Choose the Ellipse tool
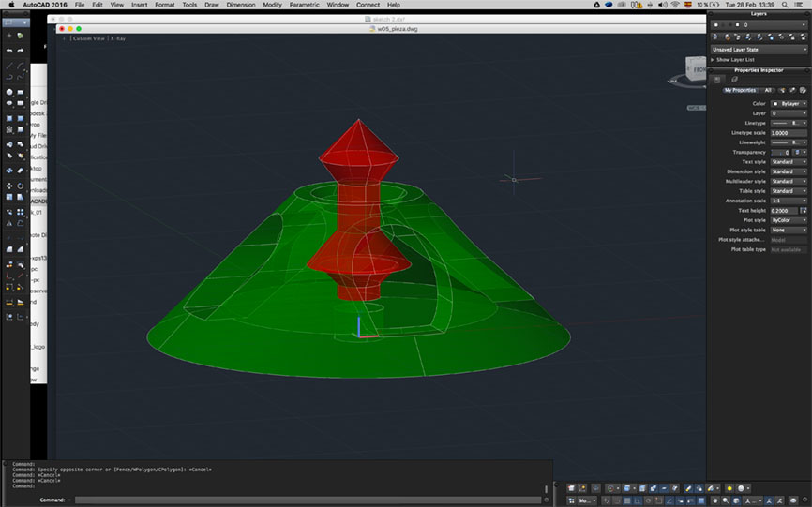Viewport: 812px width, 507px height. point(9,103)
